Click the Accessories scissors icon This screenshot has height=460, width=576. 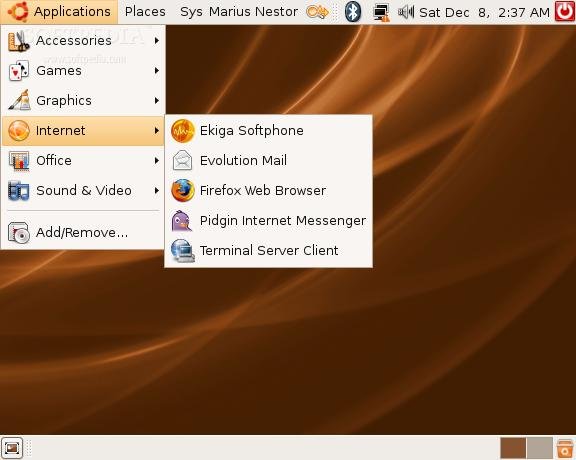(18, 41)
